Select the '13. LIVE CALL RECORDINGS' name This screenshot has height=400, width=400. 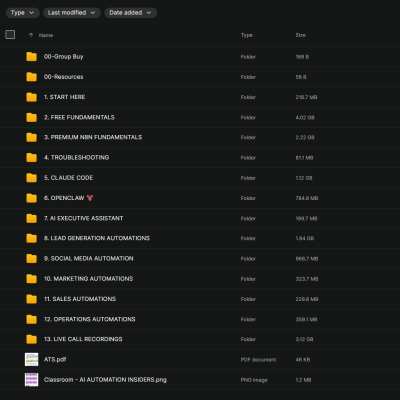[x=83, y=339]
